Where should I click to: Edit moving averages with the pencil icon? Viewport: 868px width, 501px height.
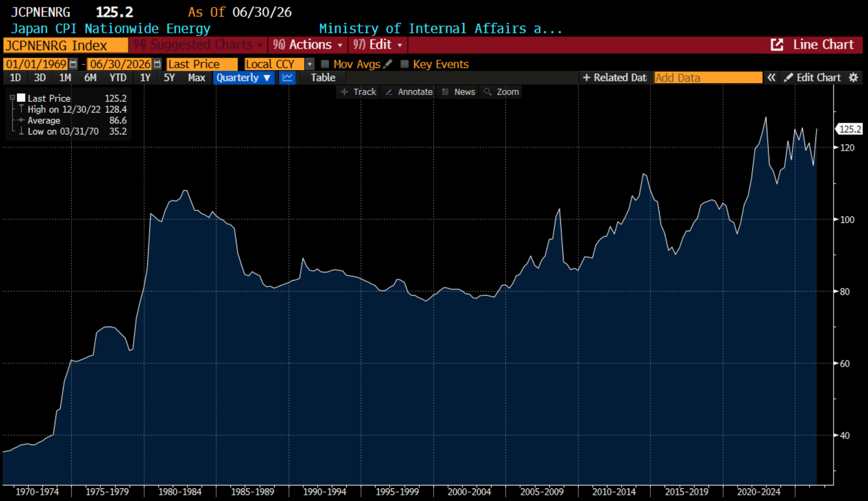point(388,64)
